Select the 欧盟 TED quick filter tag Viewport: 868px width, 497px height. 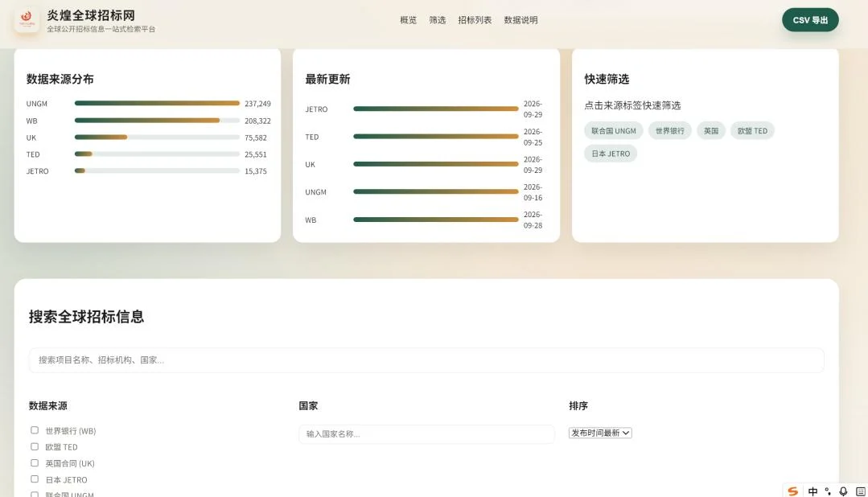[752, 130]
